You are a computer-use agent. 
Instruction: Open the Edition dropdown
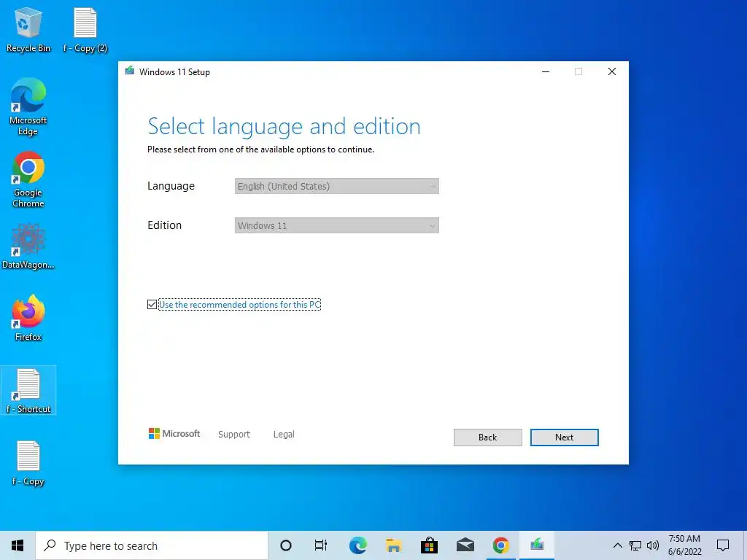pos(337,226)
